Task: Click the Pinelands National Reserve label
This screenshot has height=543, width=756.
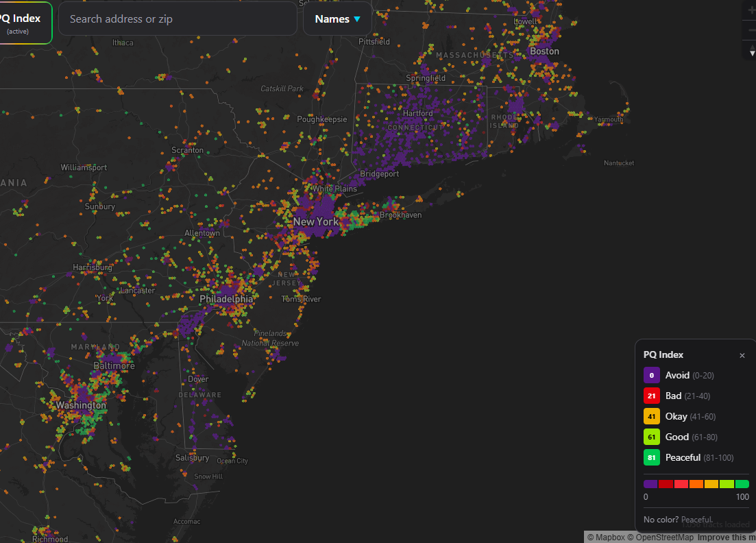Action: coord(271,338)
